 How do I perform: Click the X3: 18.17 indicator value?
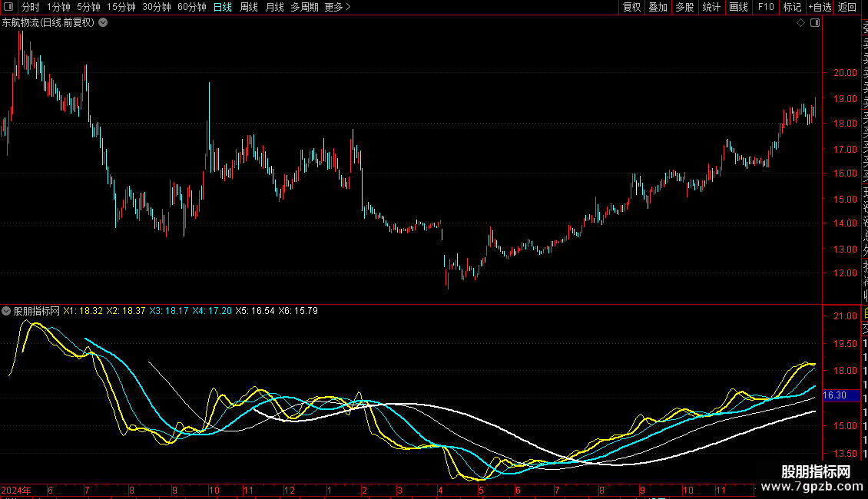point(169,311)
